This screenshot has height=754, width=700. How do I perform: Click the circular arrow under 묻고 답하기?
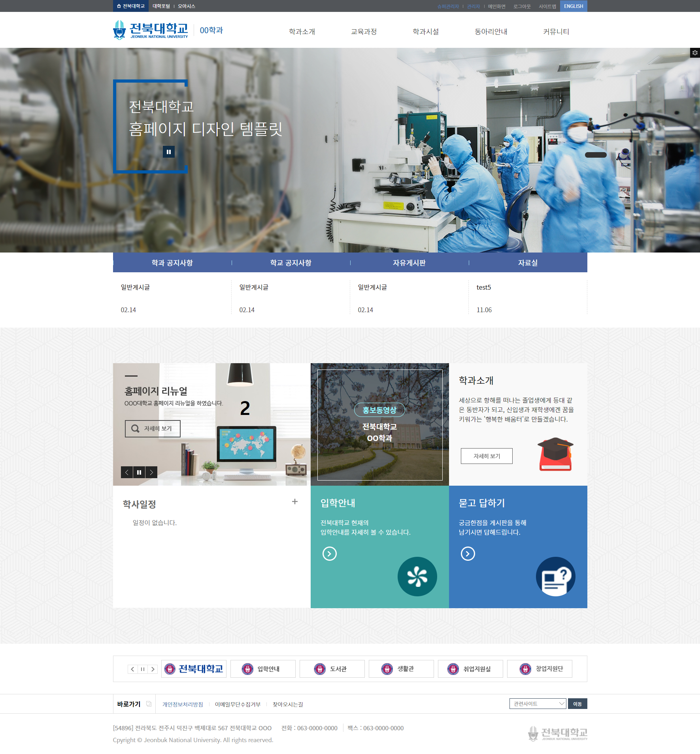point(468,554)
